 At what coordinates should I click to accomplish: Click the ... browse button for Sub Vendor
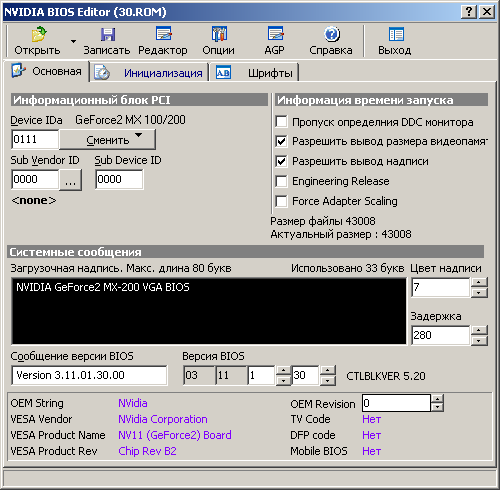pyautogui.click(x=70, y=180)
